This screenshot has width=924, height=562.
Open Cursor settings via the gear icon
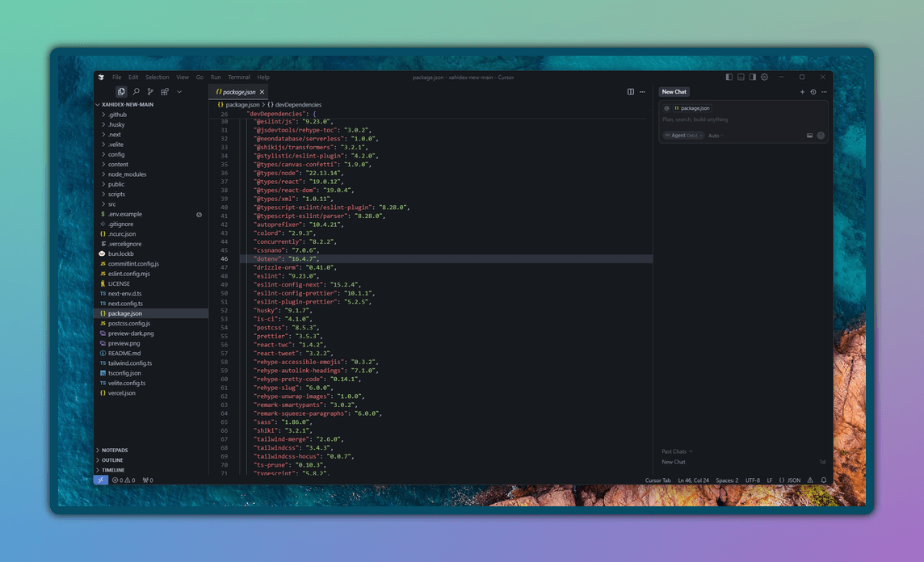pyautogui.click(x=765, y=77)
